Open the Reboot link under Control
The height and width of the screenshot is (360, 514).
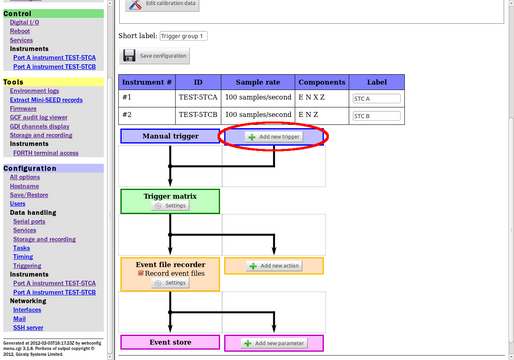(x=20, y=31)
